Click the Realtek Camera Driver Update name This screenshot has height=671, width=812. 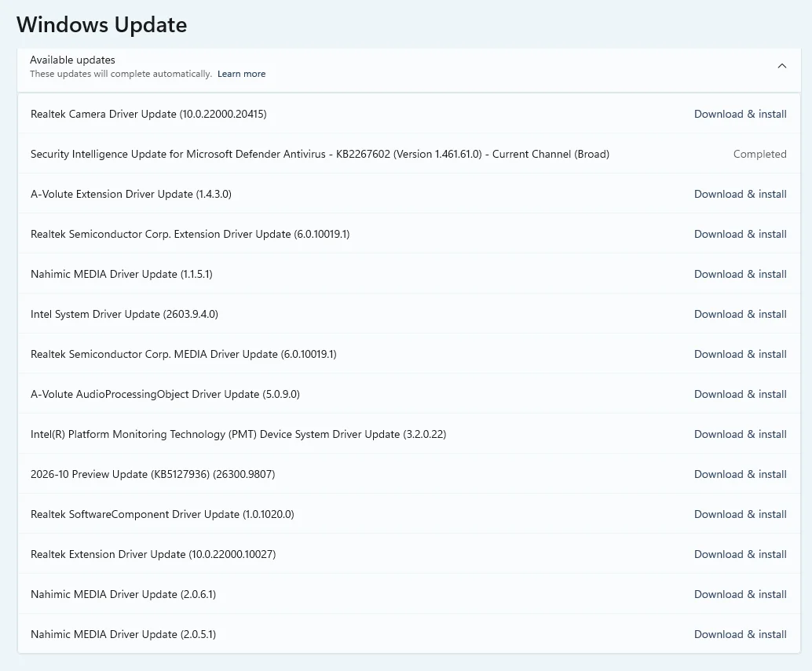[x=148, y=115]
